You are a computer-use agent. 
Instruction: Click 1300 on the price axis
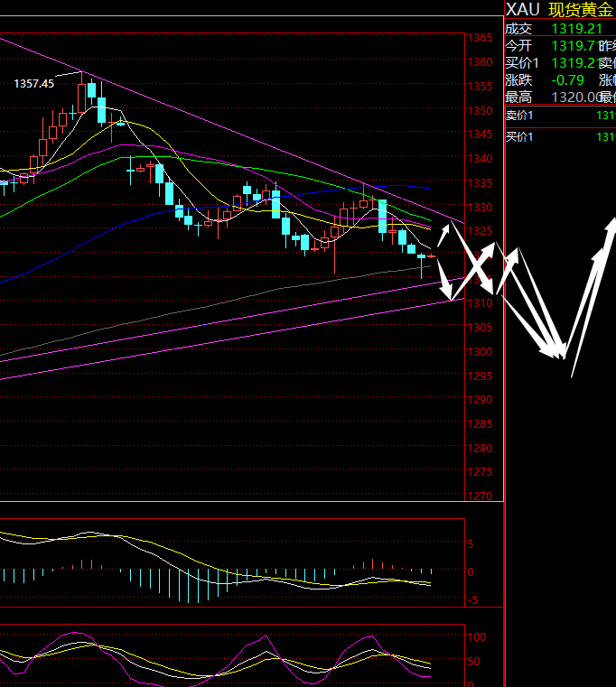(481, 352)
